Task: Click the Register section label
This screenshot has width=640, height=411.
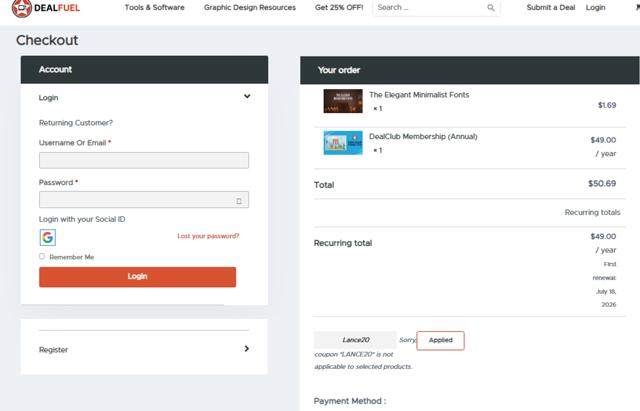Action: 53,350
